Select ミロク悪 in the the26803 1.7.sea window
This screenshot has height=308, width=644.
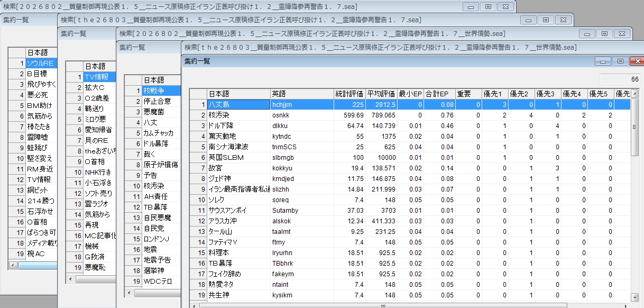click(x=99, y=119)
